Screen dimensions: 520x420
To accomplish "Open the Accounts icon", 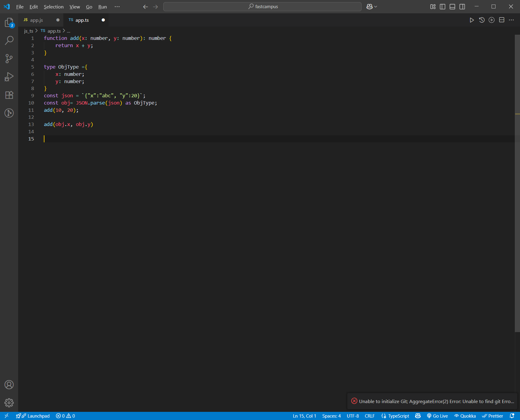I will (9, 385).
